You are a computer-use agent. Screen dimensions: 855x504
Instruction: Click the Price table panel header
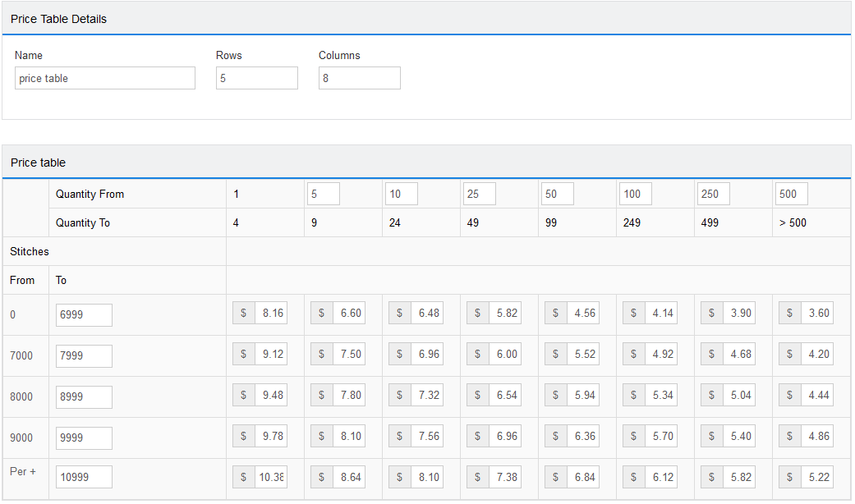coord(37,163)
